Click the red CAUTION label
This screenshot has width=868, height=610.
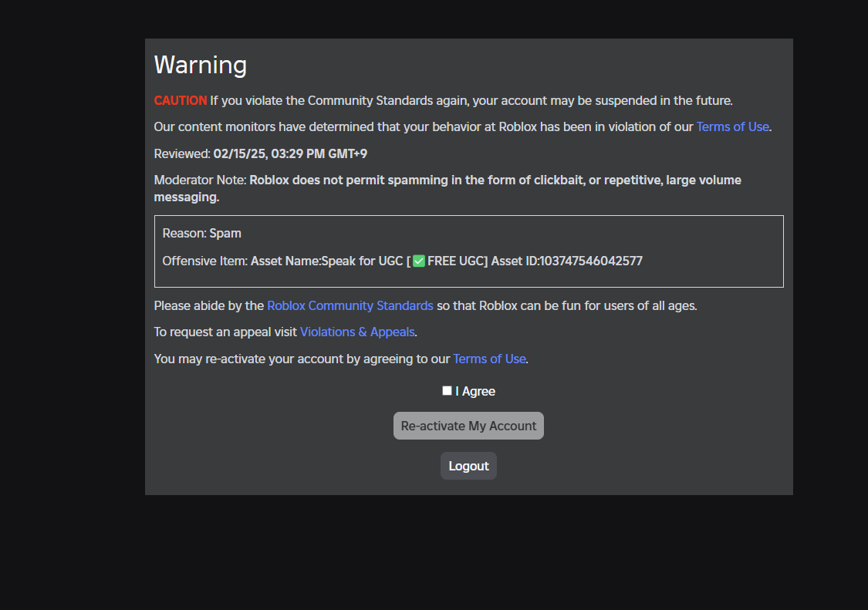pyautogui.click(x=181, y=100)
